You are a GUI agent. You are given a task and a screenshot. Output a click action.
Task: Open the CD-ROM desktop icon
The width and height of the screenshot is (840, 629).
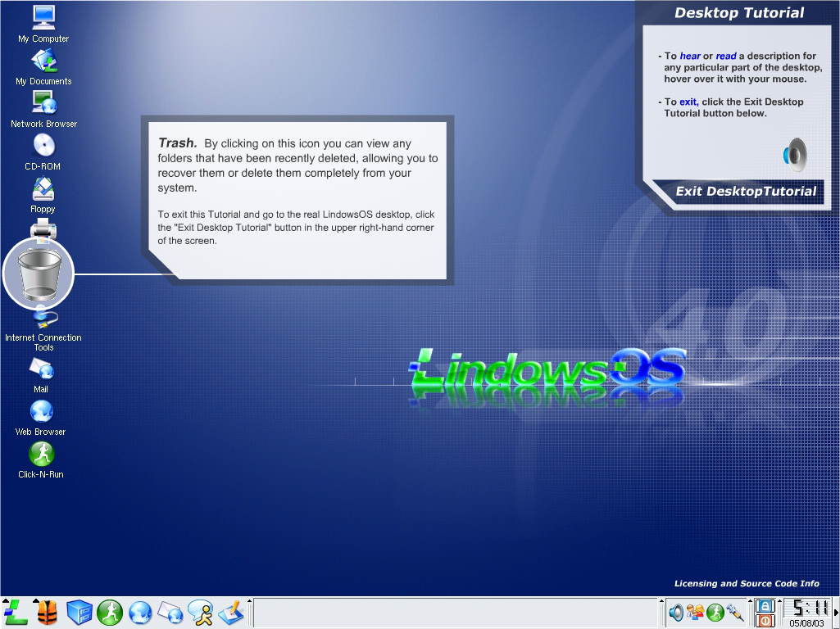[x=43, y=152]
